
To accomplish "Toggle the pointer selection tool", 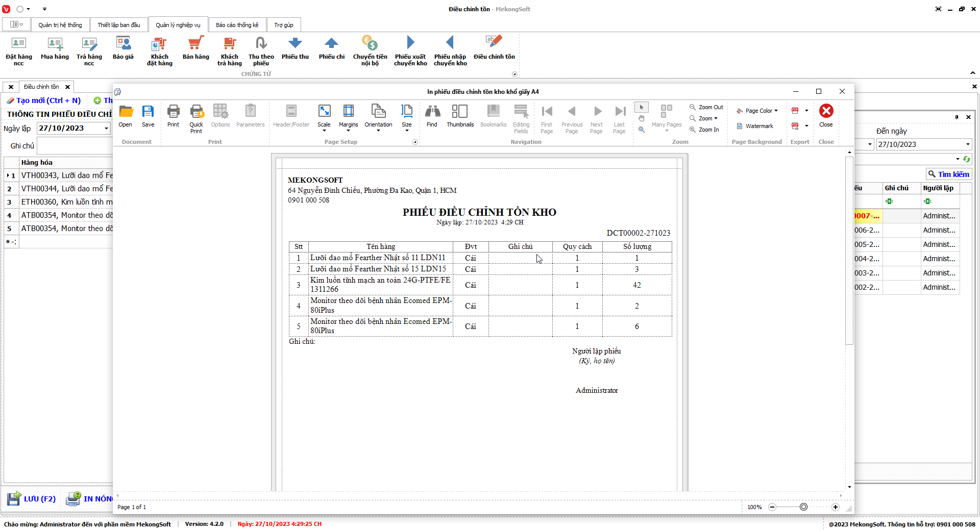I will [642, 107].
